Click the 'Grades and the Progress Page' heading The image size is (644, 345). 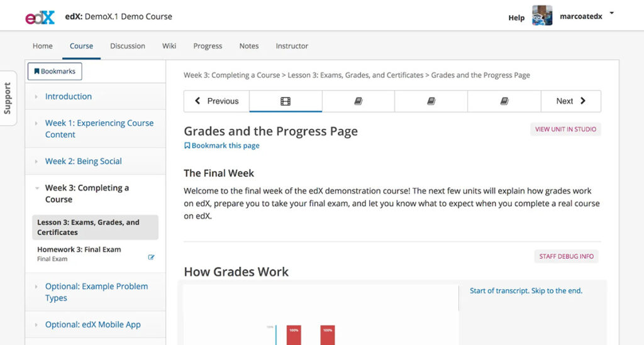tap(270, 131)
